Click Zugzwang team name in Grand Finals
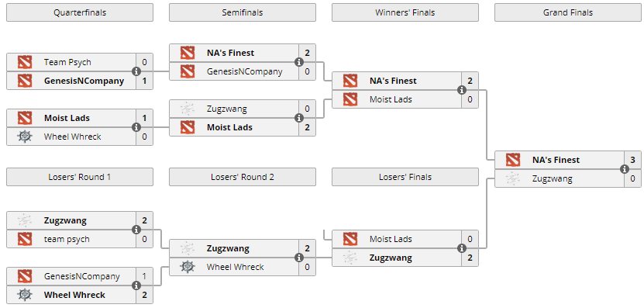This screenshot has width=644, height=308. click(552, 178)
